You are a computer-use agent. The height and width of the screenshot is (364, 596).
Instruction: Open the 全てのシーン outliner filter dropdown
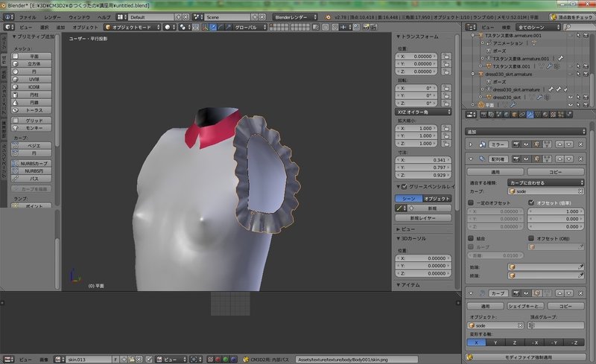point(538,27)
